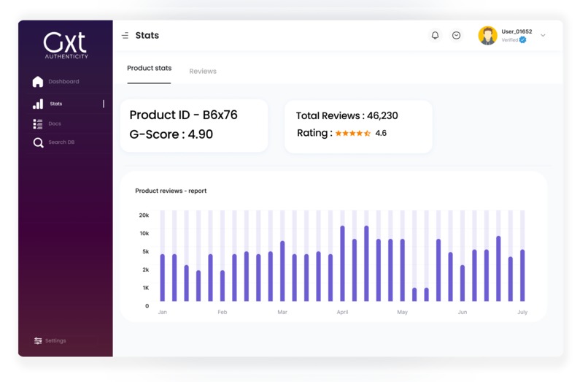Screen dimensions: 588x382
Task: Open Settings label in sidebar
Action: pos(55,340)
